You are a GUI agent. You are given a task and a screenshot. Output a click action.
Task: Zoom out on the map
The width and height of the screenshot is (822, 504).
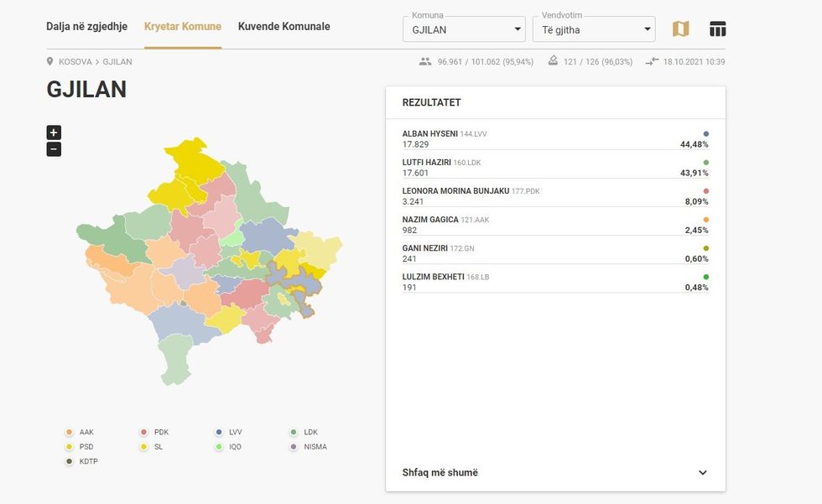pyautogui.click(x=54, y=150)
